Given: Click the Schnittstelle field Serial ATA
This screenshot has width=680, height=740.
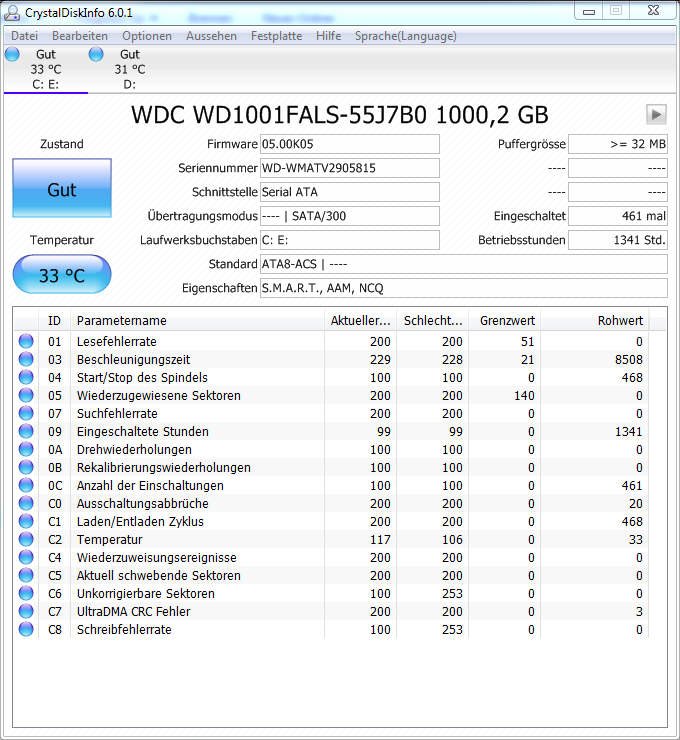Looking at the screenshot, I should (x=350, y=192).
